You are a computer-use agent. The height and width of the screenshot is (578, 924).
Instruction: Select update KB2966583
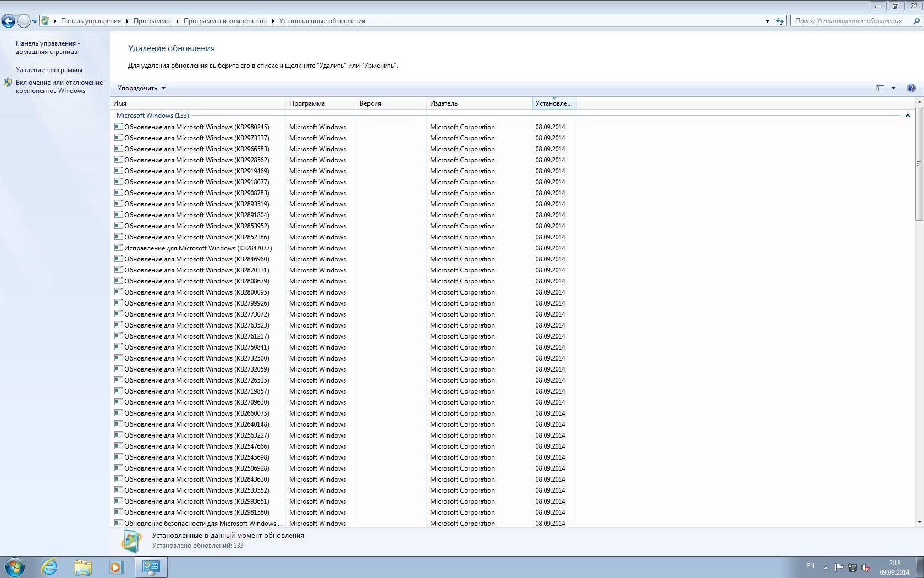click(344, 149)
